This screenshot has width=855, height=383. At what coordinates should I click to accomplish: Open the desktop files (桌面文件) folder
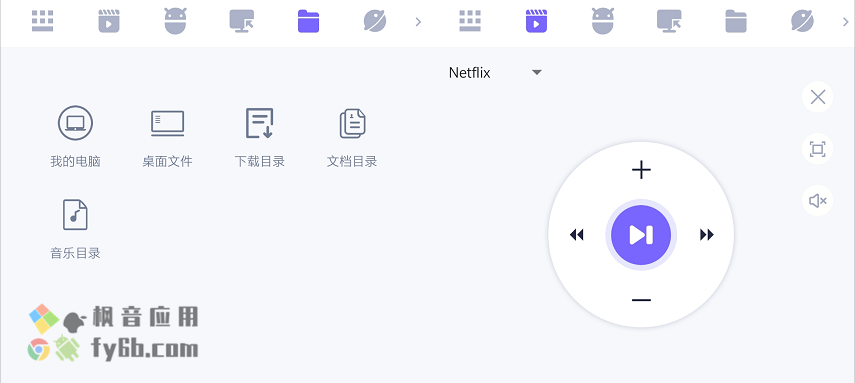(167, 137)
